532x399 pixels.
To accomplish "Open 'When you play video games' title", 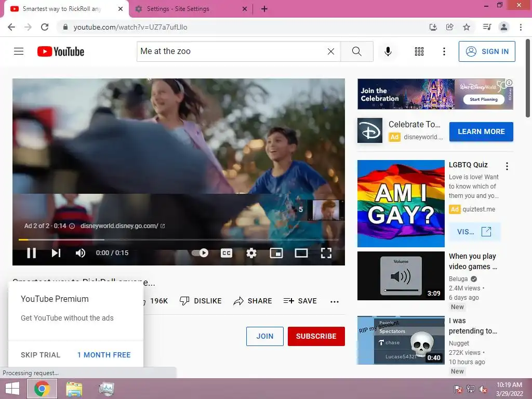I will (x=473, y=261).
